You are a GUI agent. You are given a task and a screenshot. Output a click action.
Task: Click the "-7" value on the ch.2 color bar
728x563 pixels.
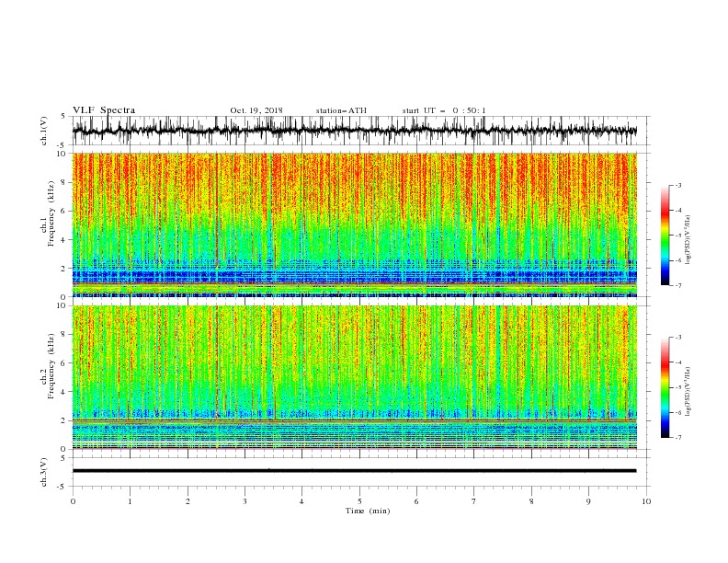pos(677,437)
